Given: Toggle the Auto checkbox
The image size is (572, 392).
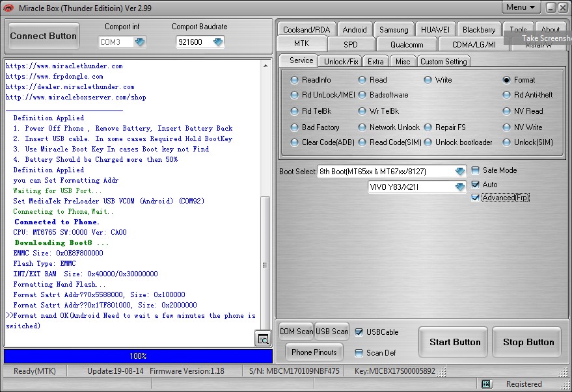Looking at the screenshot, I should coord(475,185).
